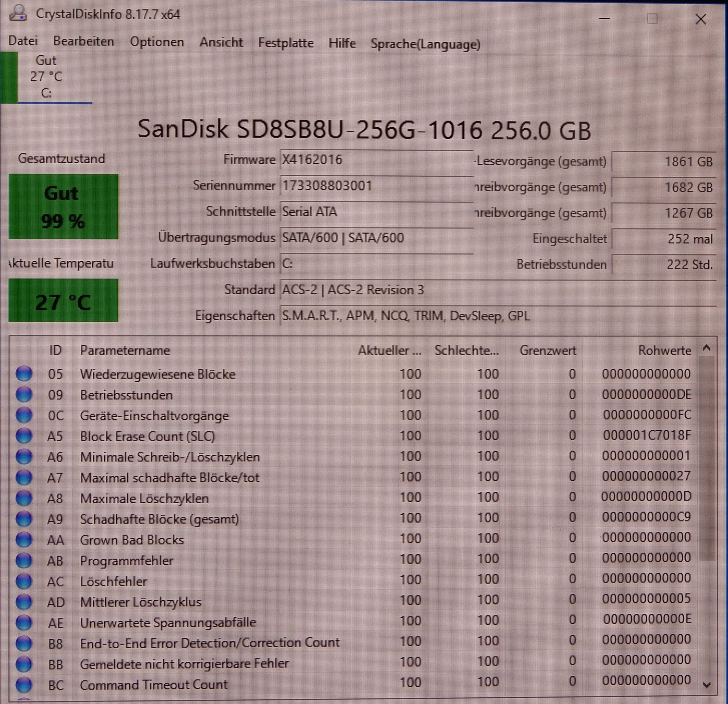The height and width of the screenshot is (704, 728).
Task: Click the Firmware field X4162016
Action: click(x=376, y=160)
